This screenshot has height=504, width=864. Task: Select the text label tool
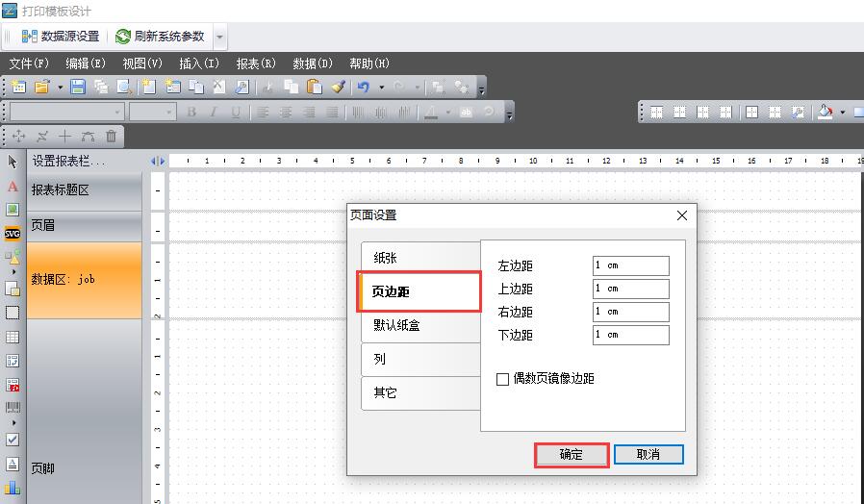(13, 186)
